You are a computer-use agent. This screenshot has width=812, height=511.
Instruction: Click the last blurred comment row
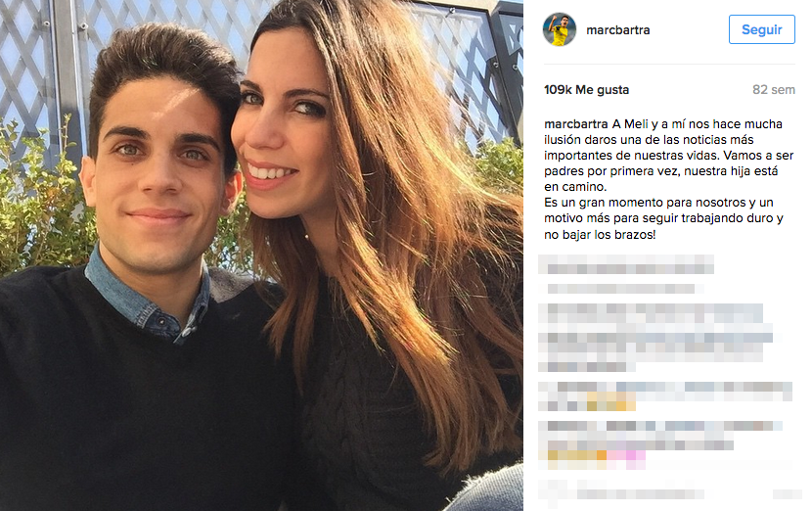pyautogui.click(x=621, y=493)
